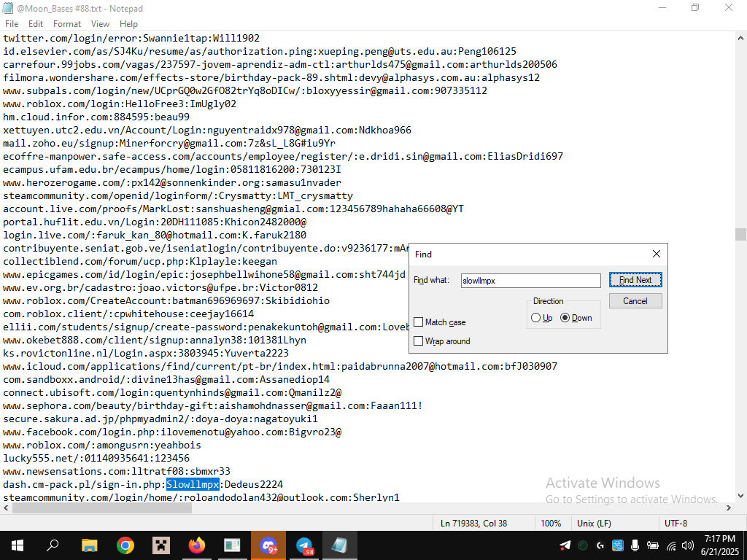Viewport: 747px width, 560px height.
Task: Click the 100% zoom status entry
Action: tap(551, 524)
